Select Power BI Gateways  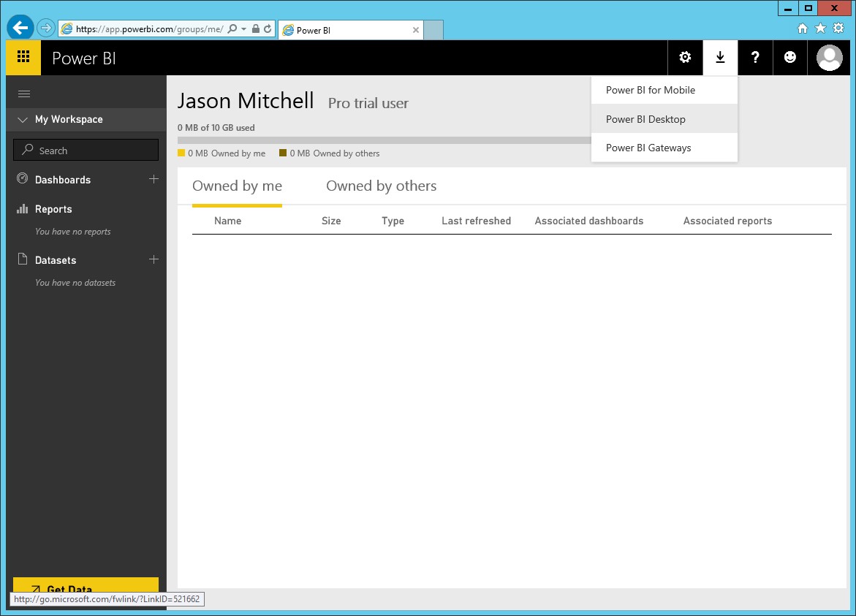(664, 148)
